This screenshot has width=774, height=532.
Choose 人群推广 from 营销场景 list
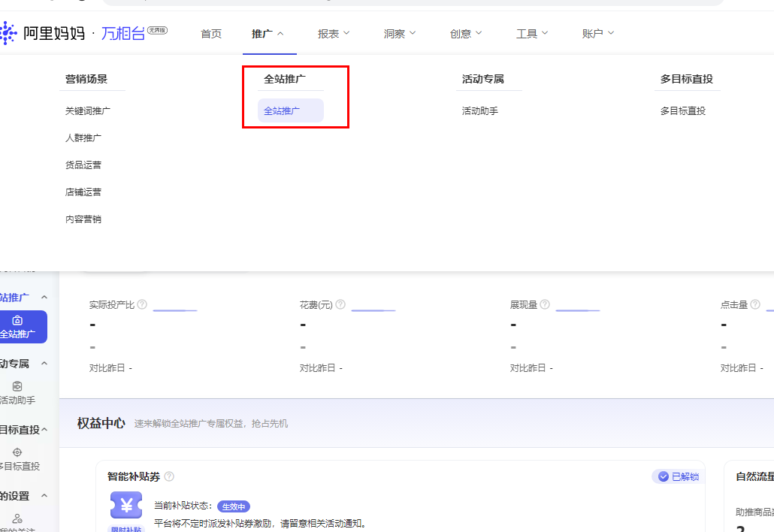[x=83, y=138]
